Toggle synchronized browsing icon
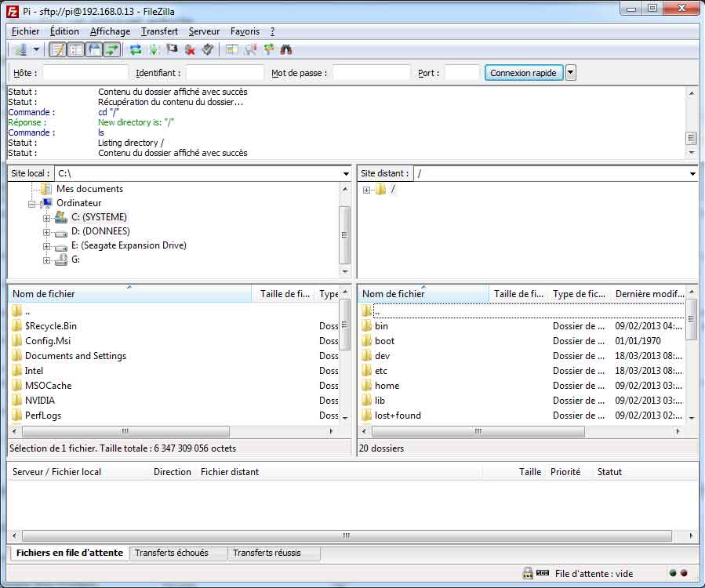The image size is (705, 588). click(268, 50)
